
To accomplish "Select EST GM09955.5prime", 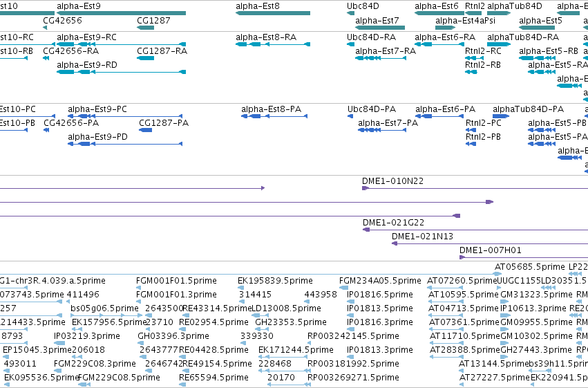I will pos(536,322).
